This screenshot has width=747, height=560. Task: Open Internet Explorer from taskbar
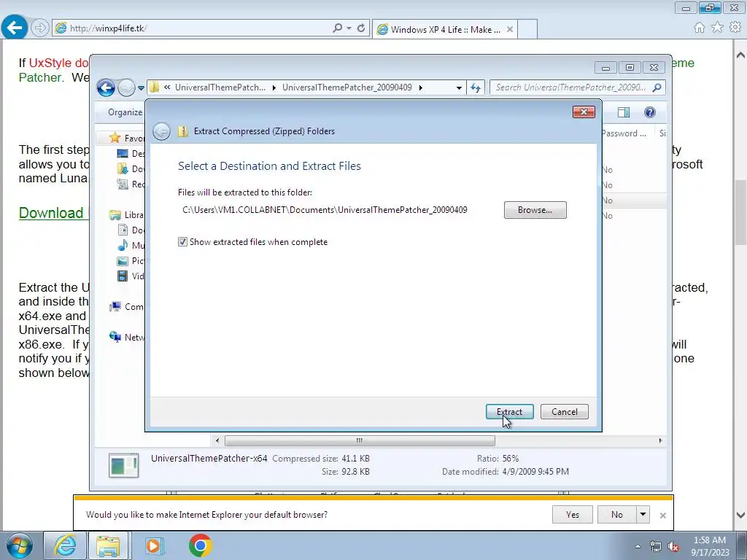(65, 545)
